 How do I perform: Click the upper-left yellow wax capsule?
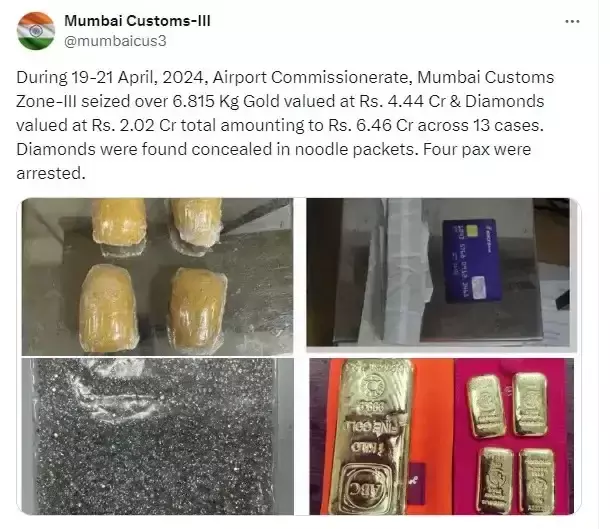119,227
